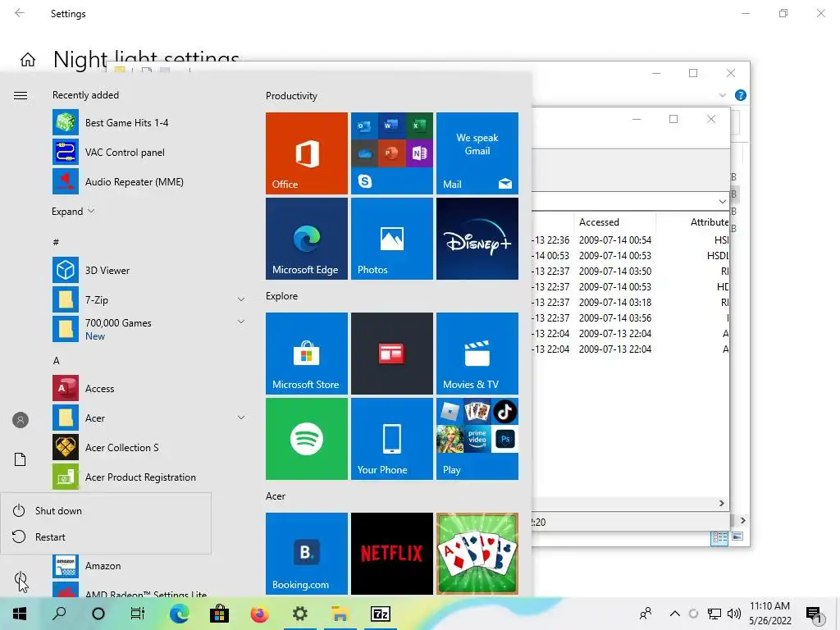Open the Mail tile

click(x=477, y=153)
